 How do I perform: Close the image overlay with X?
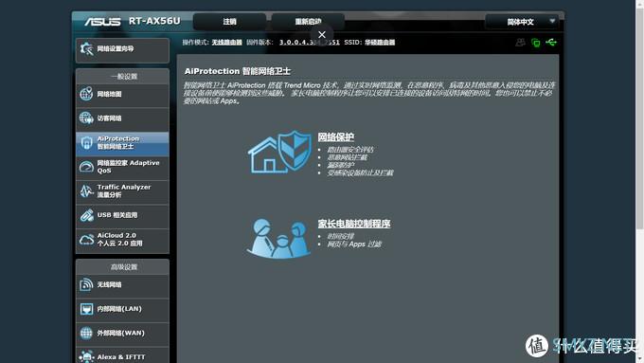(322, 35)
